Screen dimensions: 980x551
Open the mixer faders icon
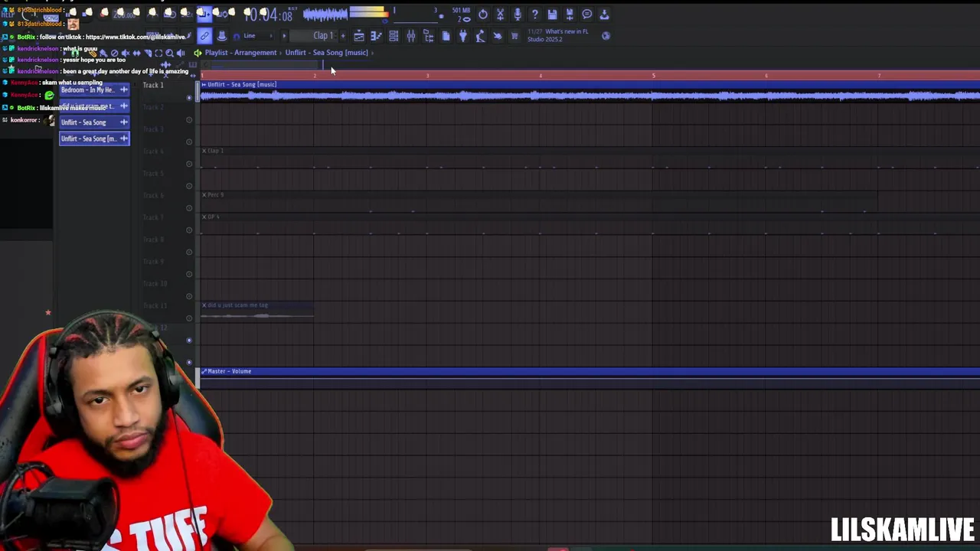pos(411,36)
